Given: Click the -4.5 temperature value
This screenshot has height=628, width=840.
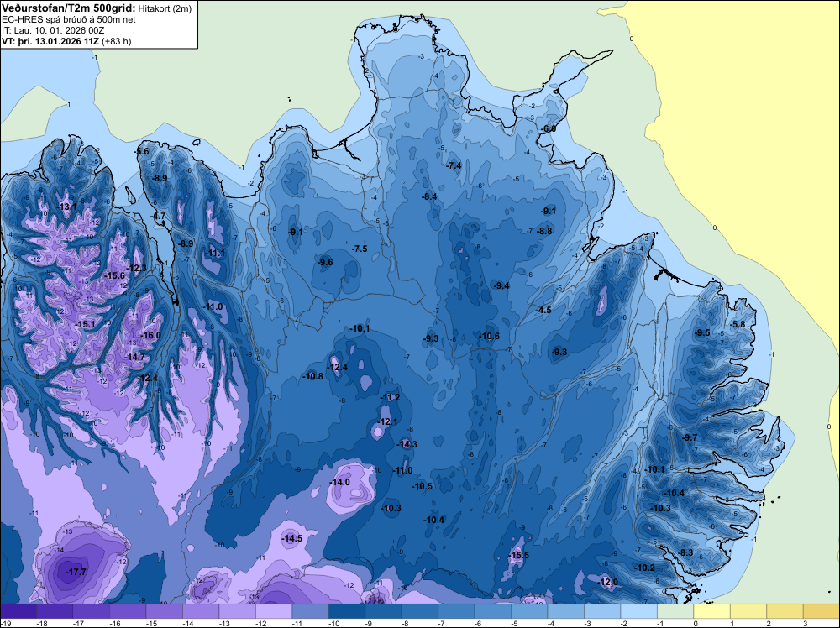Looking at the screenshot, I should (x=543, y=310).
